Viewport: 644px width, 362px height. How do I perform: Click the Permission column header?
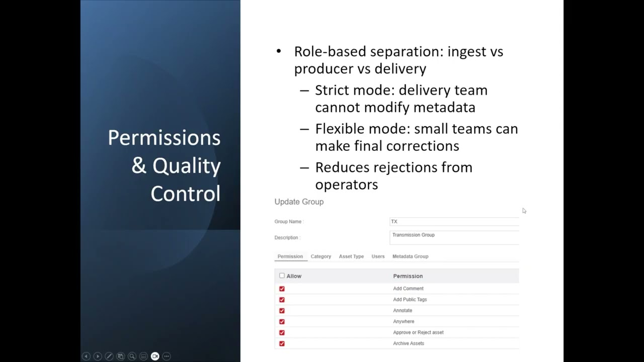(x=408, y=276)
